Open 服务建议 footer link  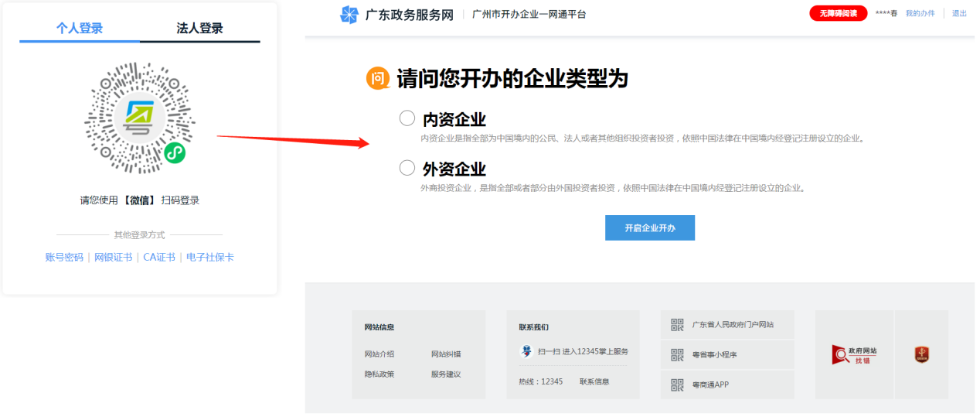pyautogui.click(x=446, y=374)
